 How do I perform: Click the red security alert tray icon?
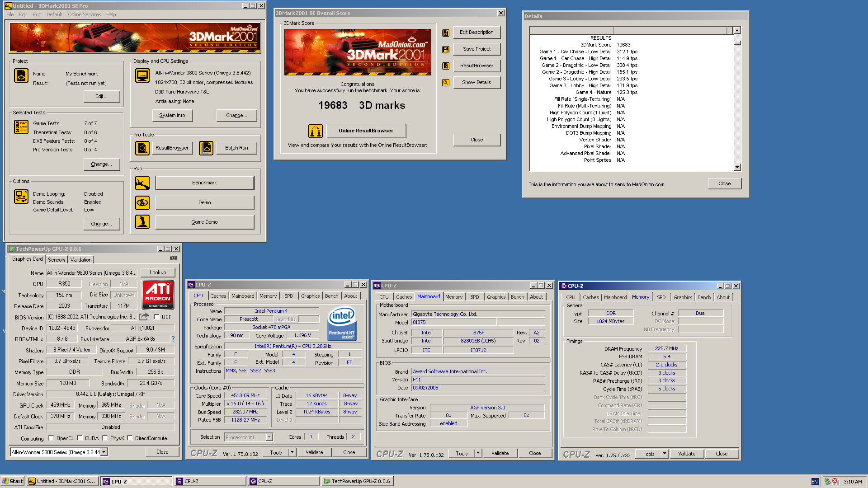835,482
